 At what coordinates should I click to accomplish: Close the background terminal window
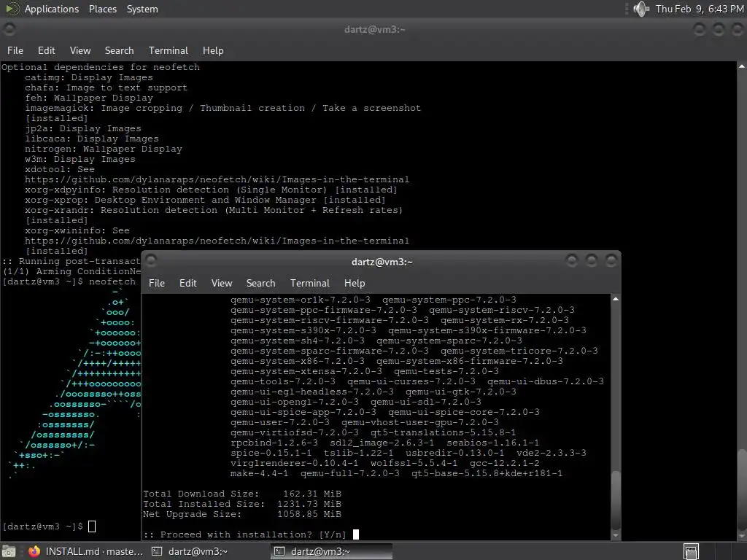tap(738, 29)
